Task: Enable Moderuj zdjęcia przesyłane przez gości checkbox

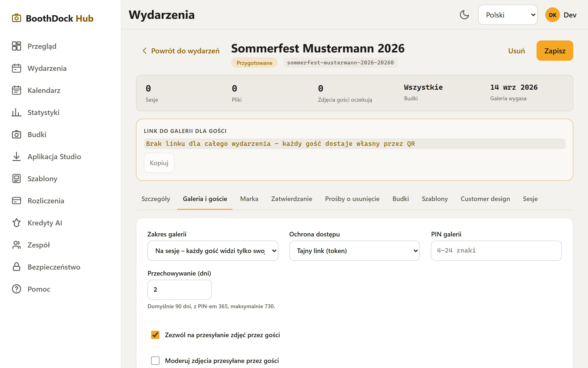Action: (x=155, y=360)
